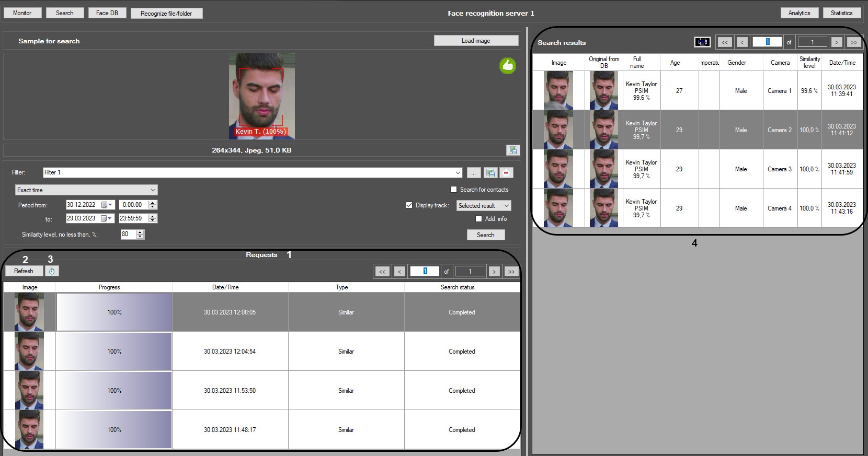Select the request thumbnail from 11:48:17
This screenshot has width=868, height=456.
click(29, 429)
